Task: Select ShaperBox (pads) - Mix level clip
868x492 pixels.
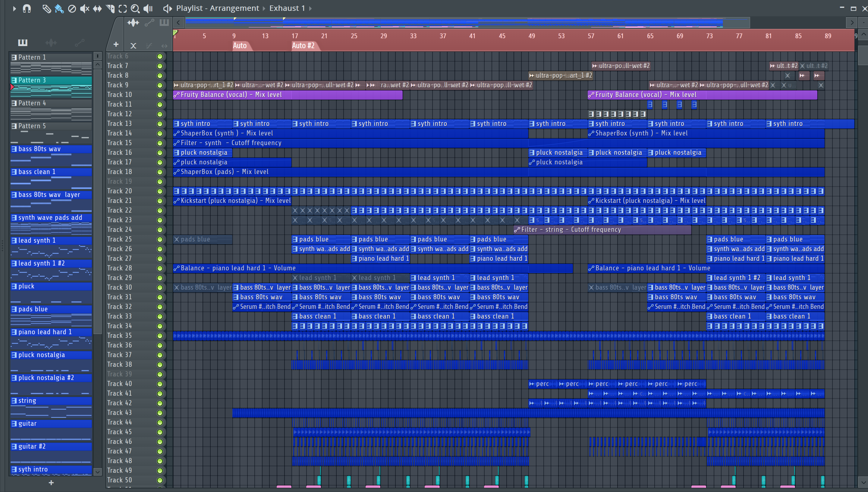Action: 499,172
